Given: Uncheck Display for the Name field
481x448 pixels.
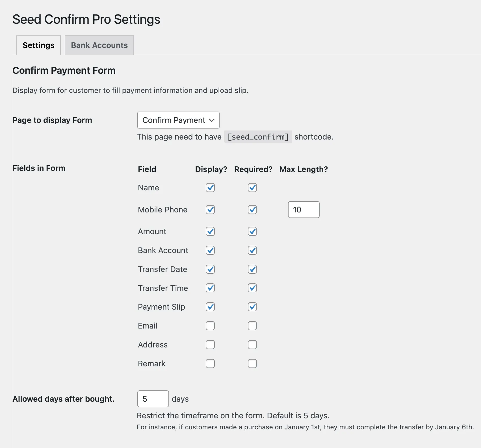Looking at the screenshot, I should click(210, 188).
